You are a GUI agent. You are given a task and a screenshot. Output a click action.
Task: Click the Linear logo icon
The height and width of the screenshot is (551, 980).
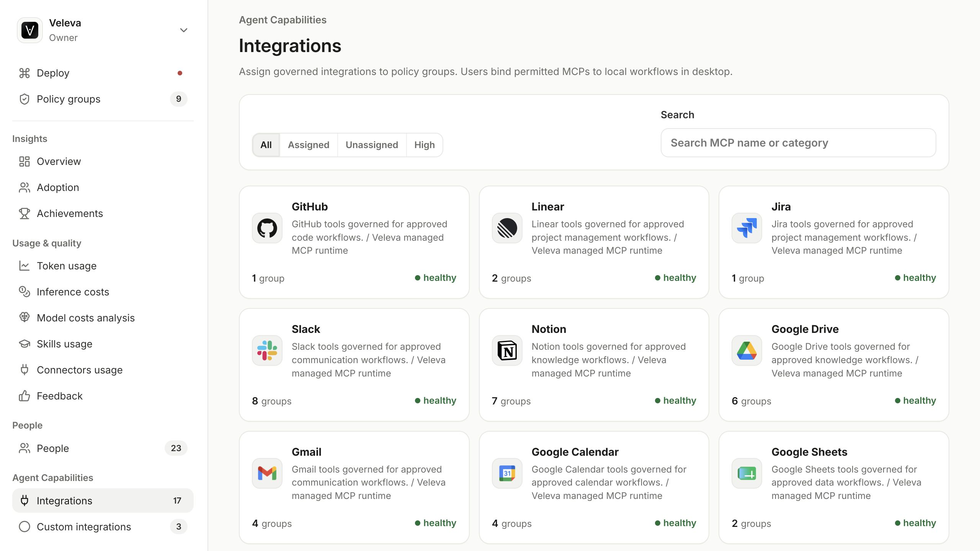pyautogui.click(x=507, y=228)
